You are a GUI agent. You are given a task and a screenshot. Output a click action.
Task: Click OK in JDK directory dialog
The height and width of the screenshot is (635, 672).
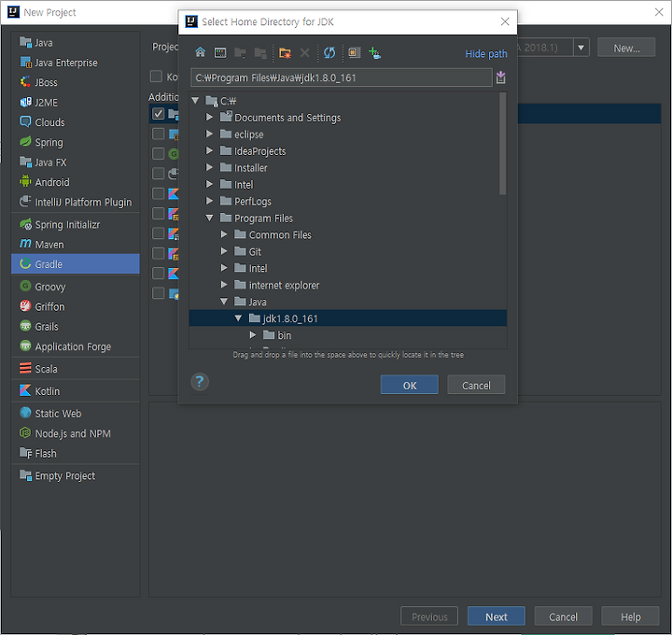tap(410, 385)
